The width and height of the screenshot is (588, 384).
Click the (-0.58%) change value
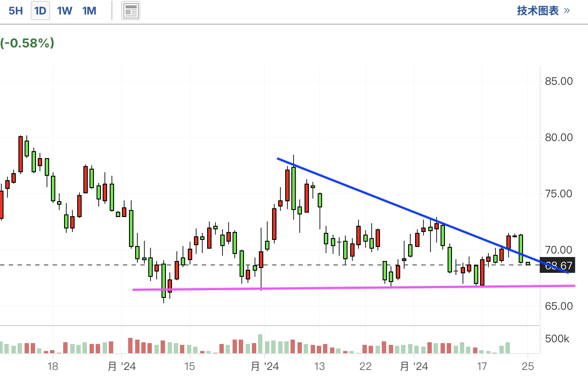27,43
